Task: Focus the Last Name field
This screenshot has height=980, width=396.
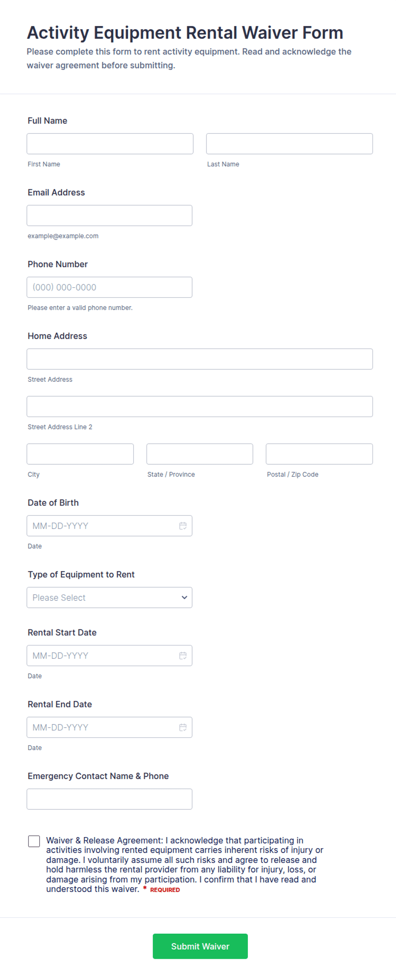Action: point(290,144)
